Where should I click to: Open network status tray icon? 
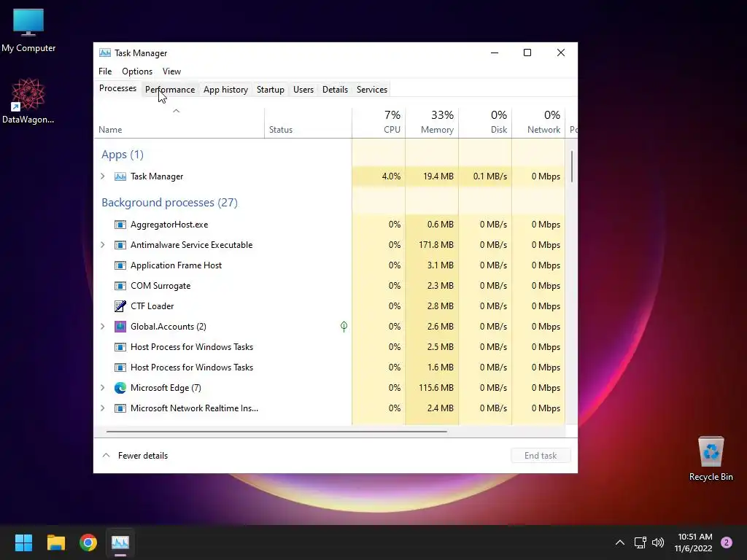pyautogui.click(x=640, y=542)
